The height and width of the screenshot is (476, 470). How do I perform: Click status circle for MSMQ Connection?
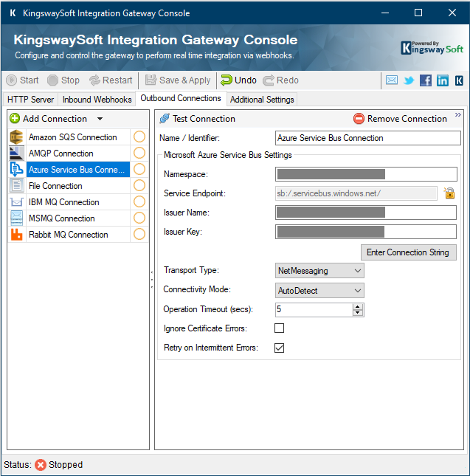coord(139,218)
